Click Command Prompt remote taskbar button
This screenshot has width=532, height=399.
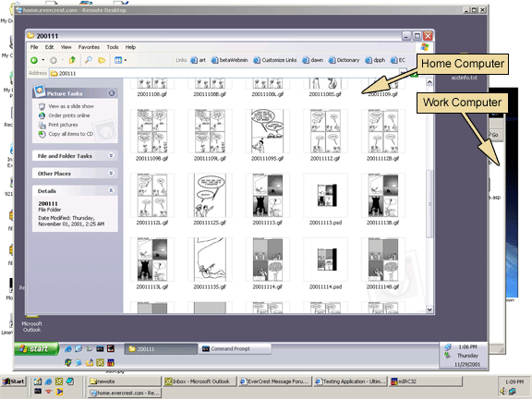coord(235,349)
